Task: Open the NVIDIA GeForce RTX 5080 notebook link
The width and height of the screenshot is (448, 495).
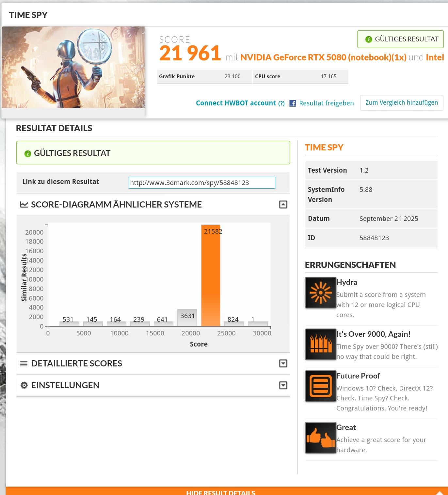Action: [323, 57]
